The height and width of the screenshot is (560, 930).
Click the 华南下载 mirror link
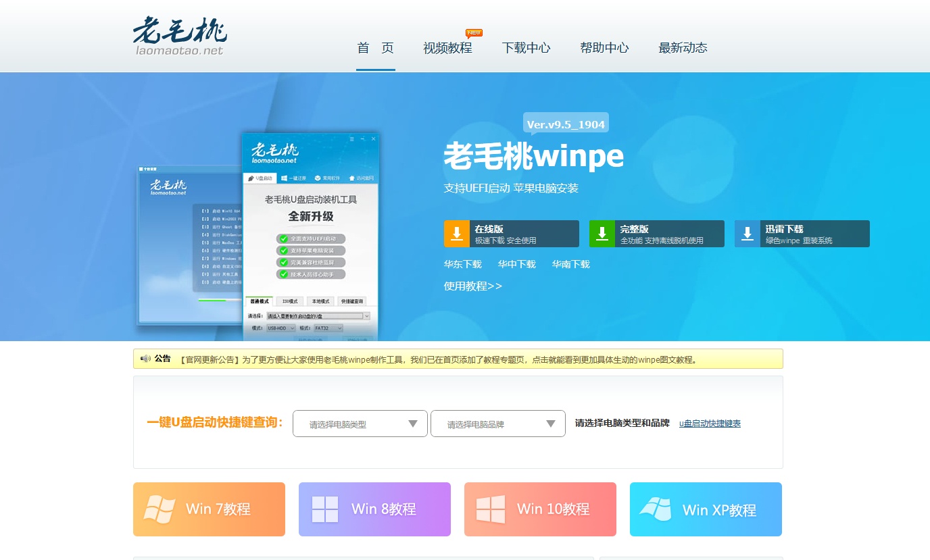click(571, 264)
